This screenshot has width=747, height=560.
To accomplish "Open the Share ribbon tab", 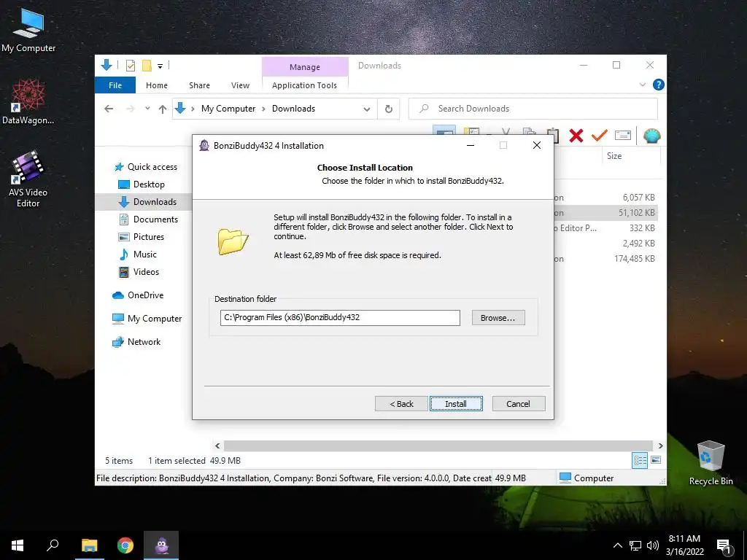I will (x=199, y=85).
